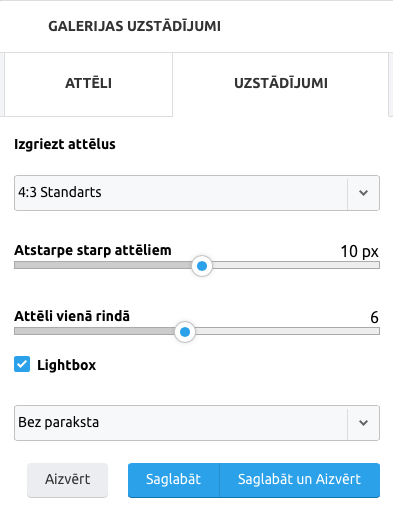Toggle Lightbox via its text label
The width and height of the screenshot is (393, 516).
(x=66, y=365)
